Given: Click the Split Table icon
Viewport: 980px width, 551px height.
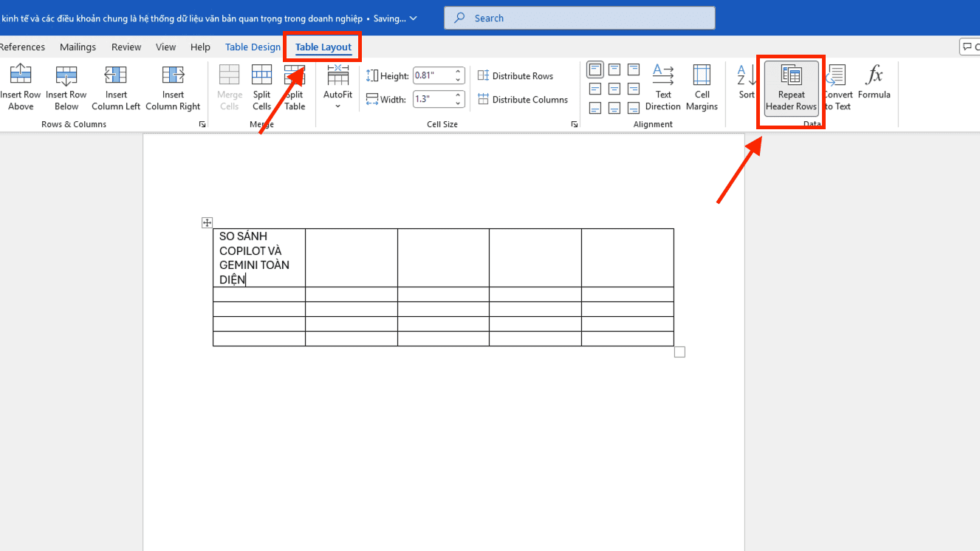Looking at the screenshot, I should click(x=295, y=75).
